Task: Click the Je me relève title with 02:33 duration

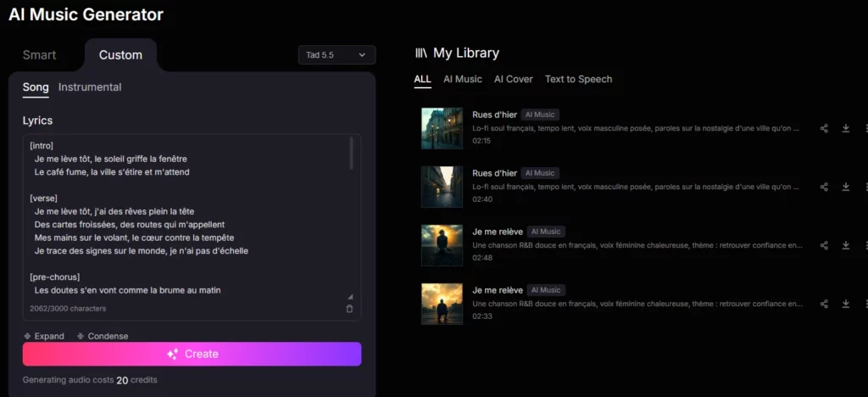Action: (497, 290)
